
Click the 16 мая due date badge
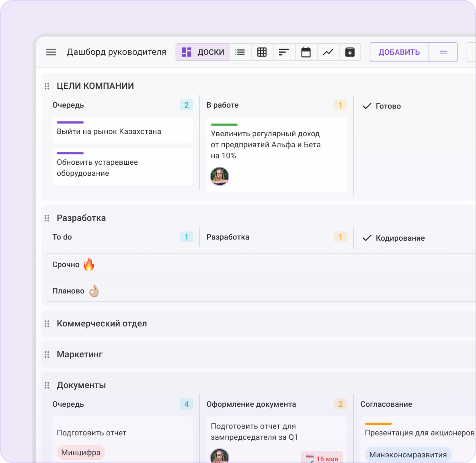click(322, 458)
